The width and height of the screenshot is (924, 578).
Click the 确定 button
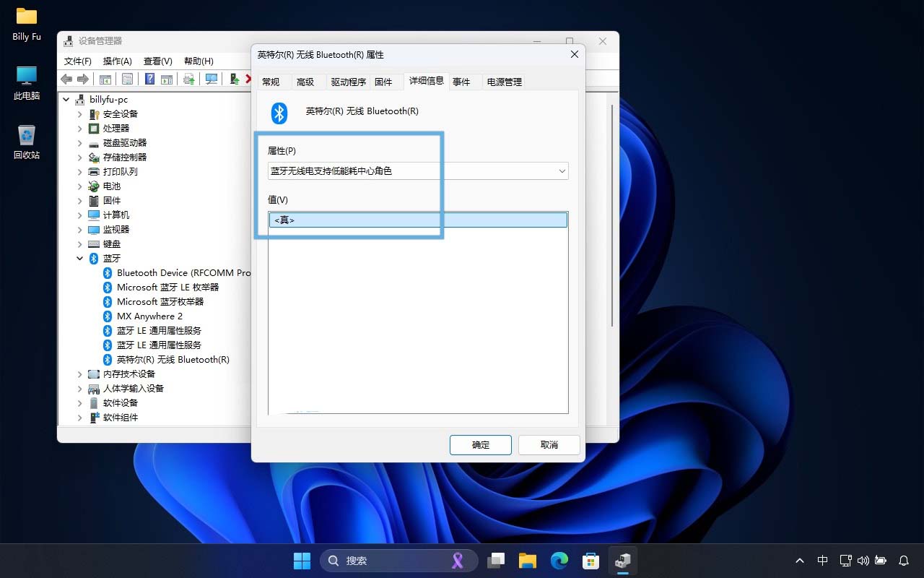(481, 444)
